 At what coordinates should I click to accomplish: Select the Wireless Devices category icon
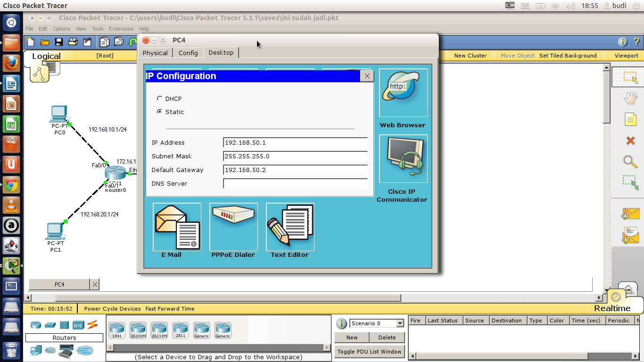[78, 325]
